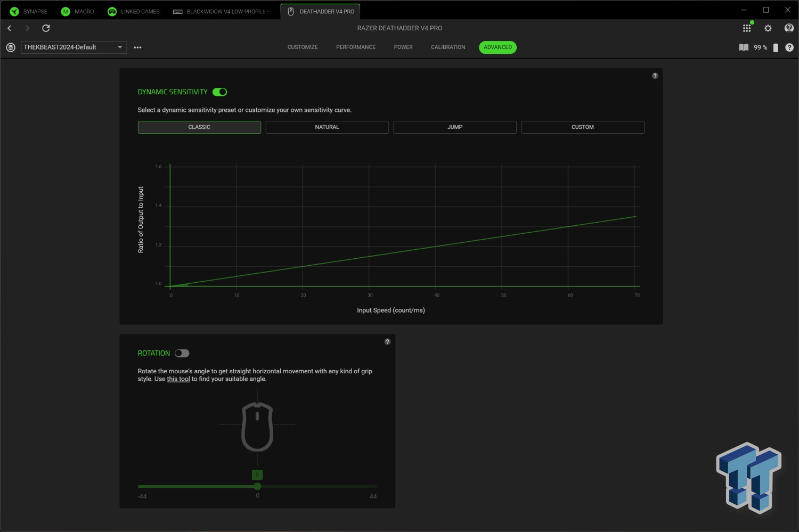The height and width of the screenshot is (532, 799).
Task: Enable the Rotation toggle
Action: pos(182,353)
